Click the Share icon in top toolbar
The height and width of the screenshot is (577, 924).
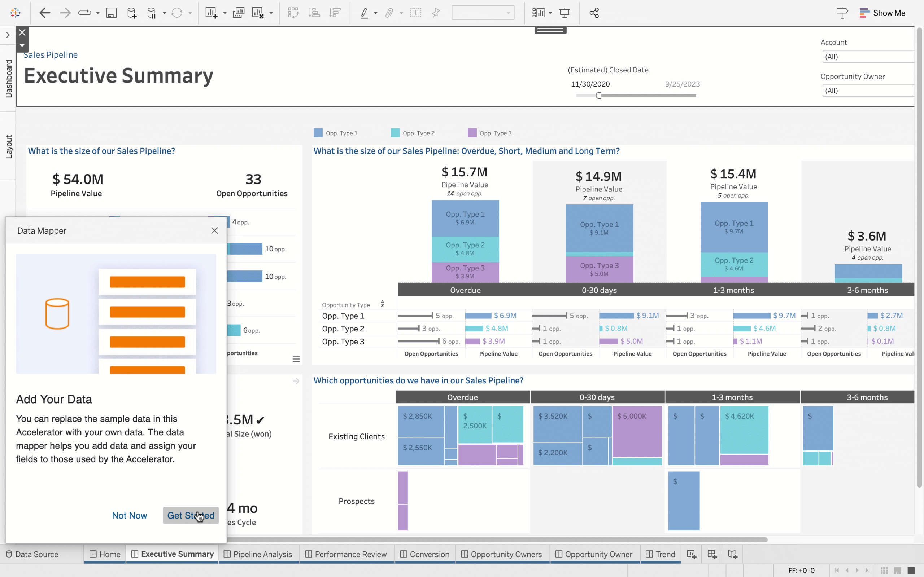pos(594,13)
